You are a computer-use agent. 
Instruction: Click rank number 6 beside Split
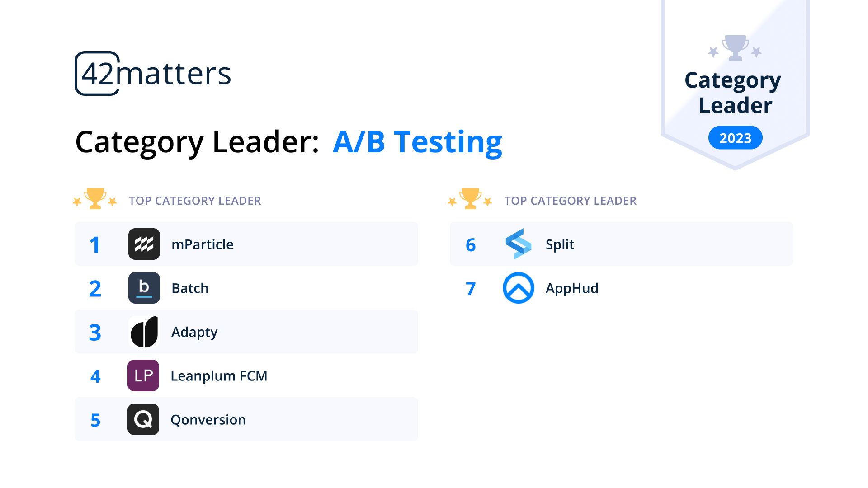click(x=471, y=245)
